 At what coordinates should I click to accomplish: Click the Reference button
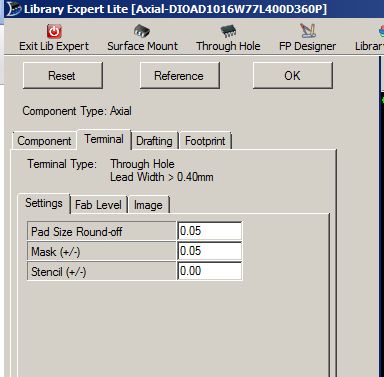click(x=180, y=76)
